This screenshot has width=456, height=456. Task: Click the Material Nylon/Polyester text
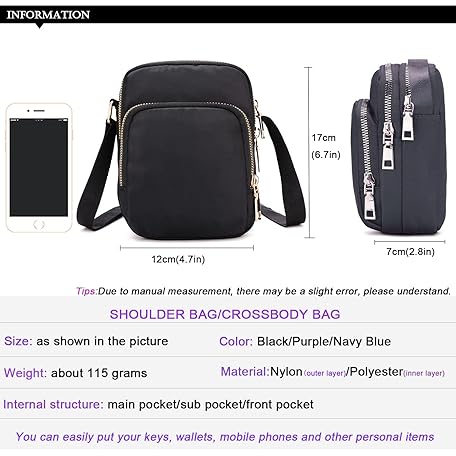point(333,372)
